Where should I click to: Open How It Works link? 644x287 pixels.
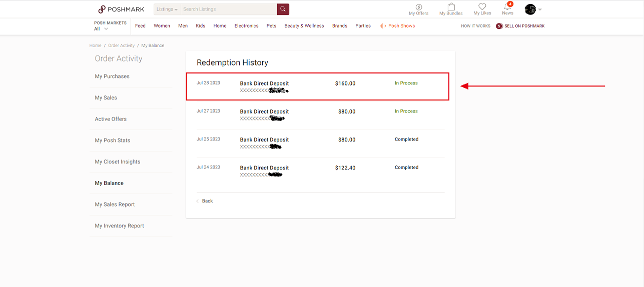475,26
